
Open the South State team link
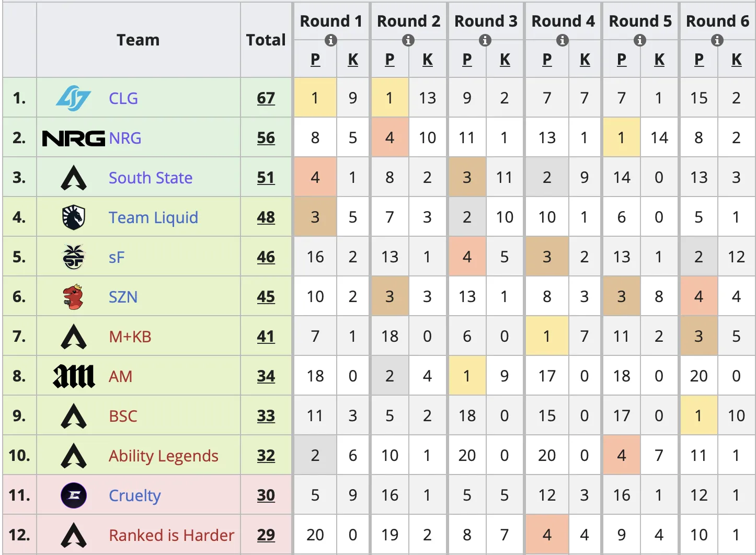pyautogui.click(x=151, y=178)
